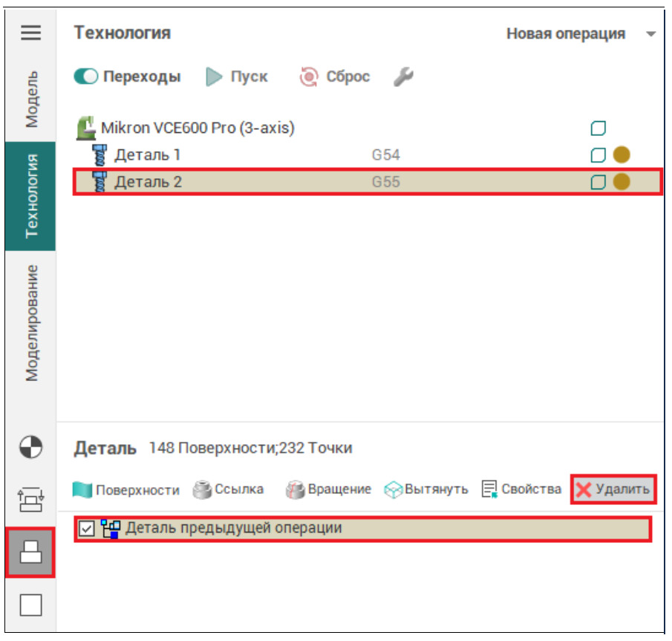Switch to the Модель tab
The image size is (672, 641).
(31, 100)
